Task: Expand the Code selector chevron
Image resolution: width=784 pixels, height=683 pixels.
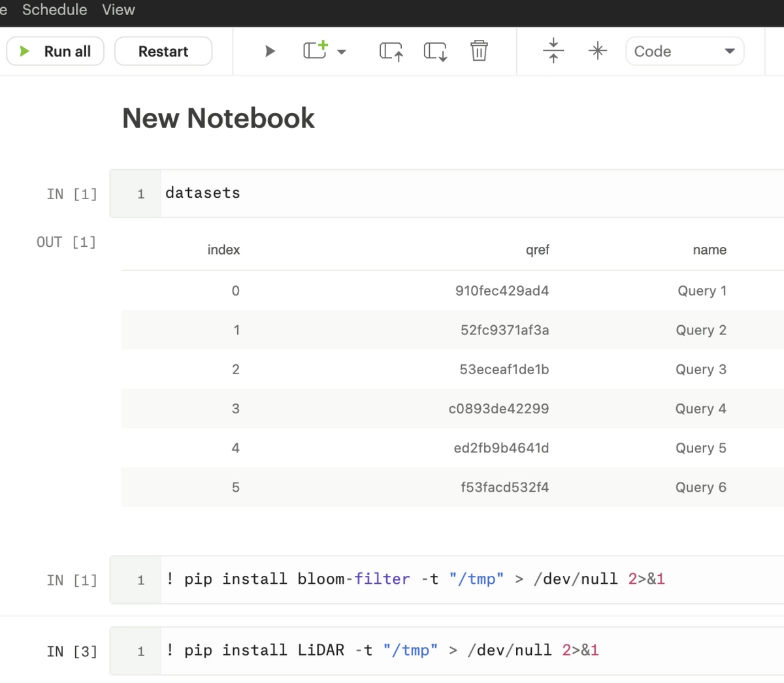Action: [730, 51]
